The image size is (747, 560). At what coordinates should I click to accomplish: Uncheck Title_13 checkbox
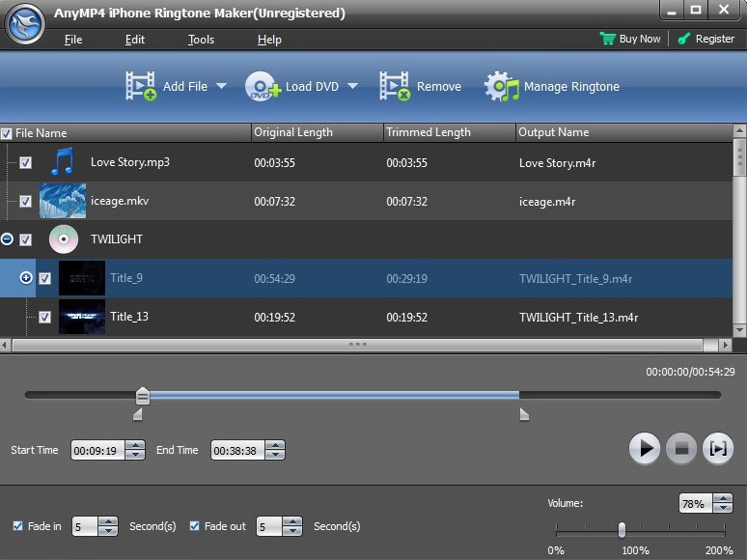click(44, 317)
